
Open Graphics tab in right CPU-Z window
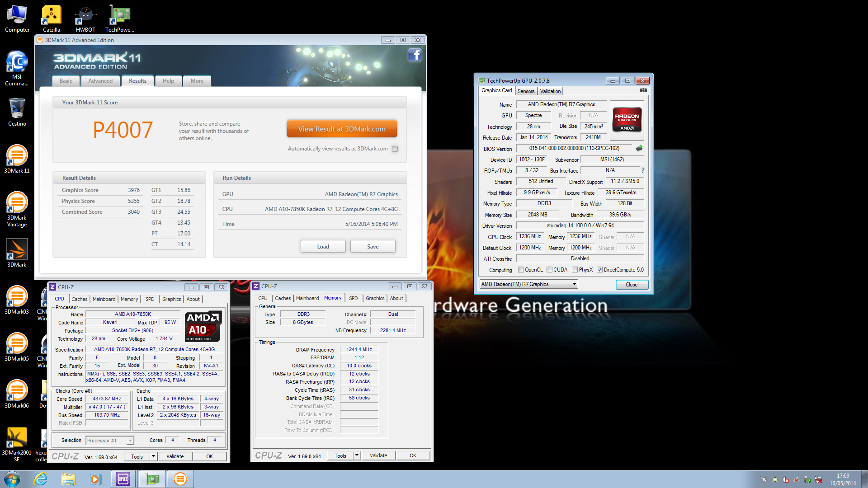(375, 298)
